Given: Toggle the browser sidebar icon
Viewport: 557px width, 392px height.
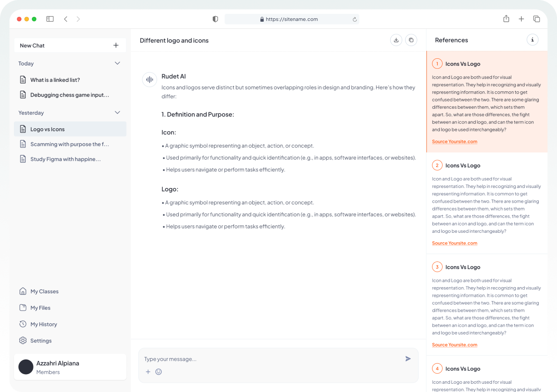Looking at the screenshot, I should point(50,19).
